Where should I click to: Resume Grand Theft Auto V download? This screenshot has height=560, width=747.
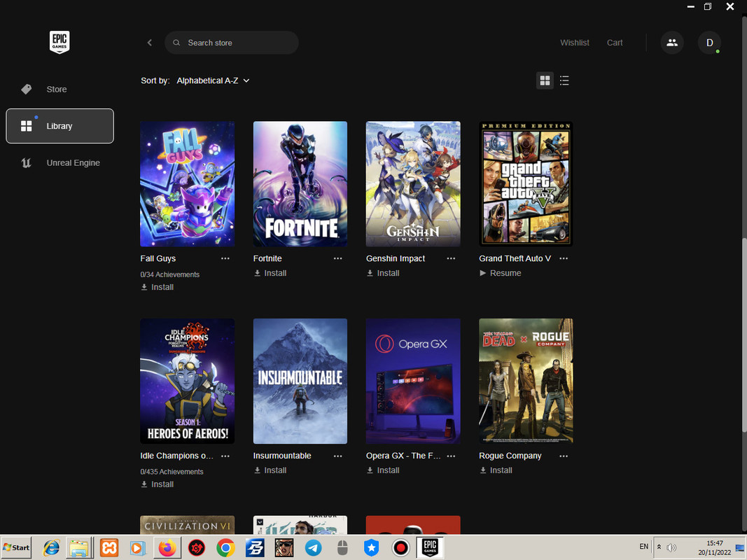[x=501, y=273]
